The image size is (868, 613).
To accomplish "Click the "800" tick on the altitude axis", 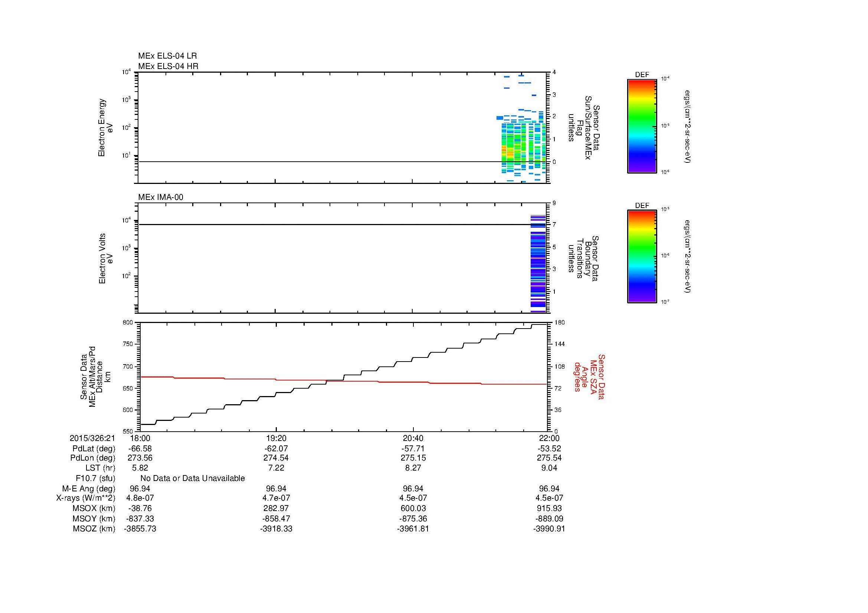I will (128, 322).
